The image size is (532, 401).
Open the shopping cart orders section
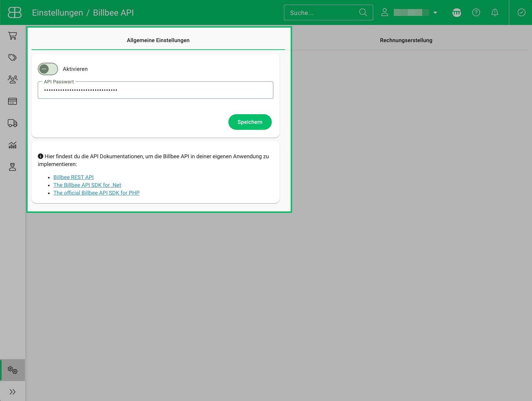point(12,36)
